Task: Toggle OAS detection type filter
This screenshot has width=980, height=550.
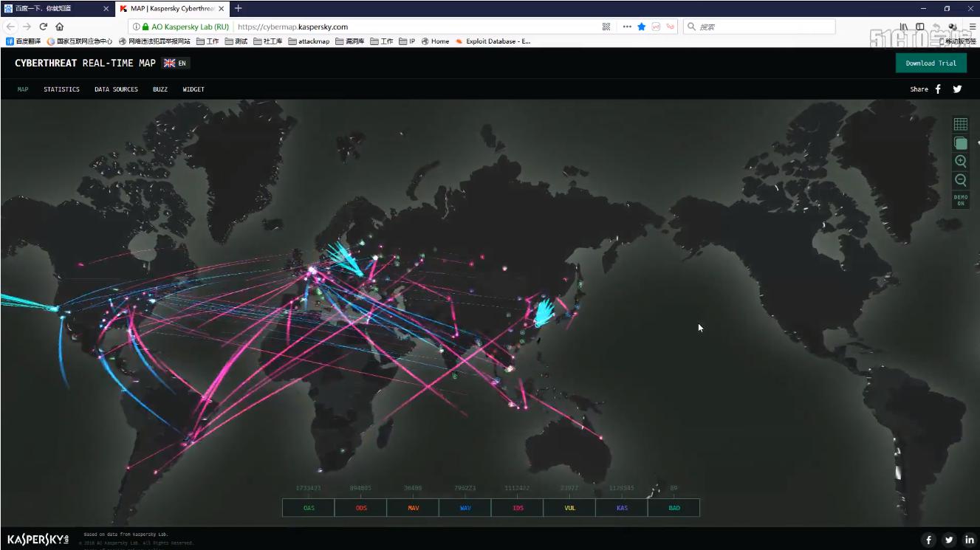Action: point(309,508)
